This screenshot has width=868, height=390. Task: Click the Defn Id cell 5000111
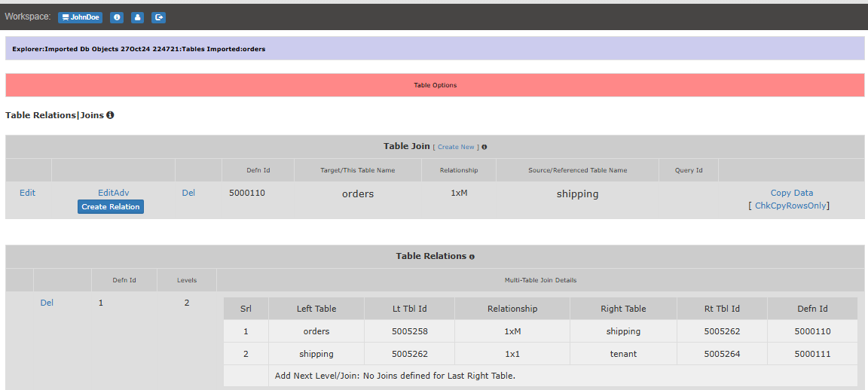point(812,354)
